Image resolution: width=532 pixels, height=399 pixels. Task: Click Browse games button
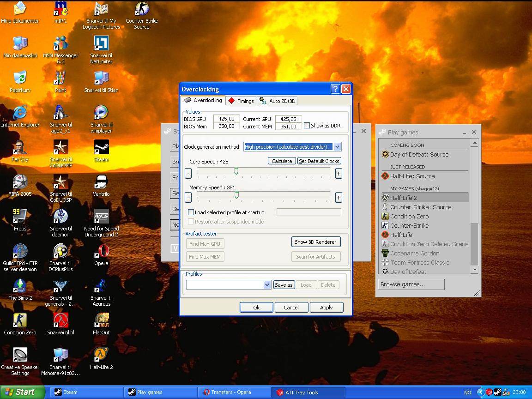[x=411, y=284]
